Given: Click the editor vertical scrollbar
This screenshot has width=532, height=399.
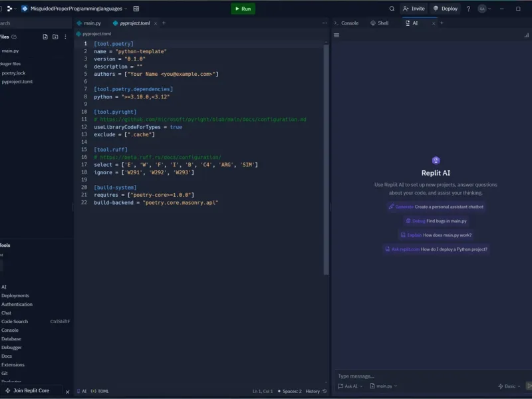Looking at the screenshot, I should pos(326,160).
